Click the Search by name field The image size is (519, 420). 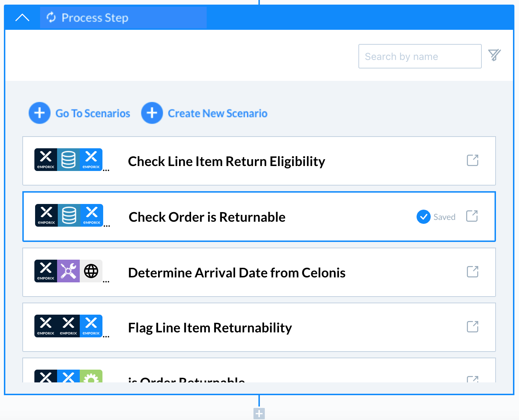[420, 56]
